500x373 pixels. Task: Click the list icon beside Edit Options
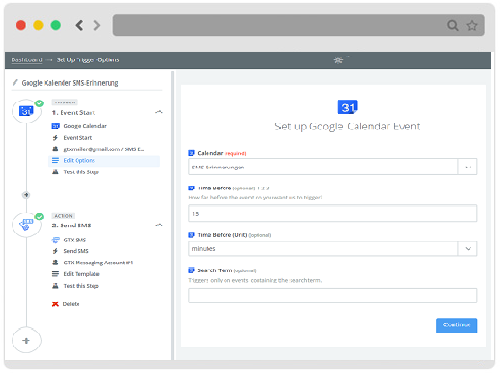55,161
